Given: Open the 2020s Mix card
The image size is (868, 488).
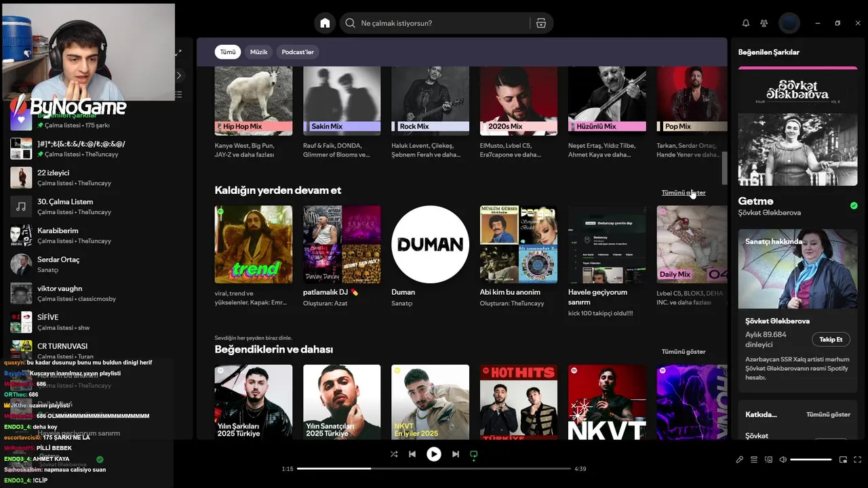Looking at the screenshot, I should click(x=519, y=113).
